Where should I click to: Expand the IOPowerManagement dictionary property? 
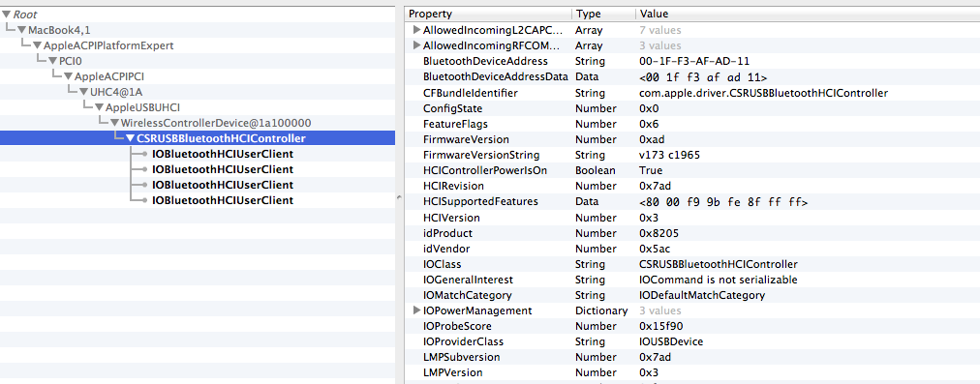[416, 310]
